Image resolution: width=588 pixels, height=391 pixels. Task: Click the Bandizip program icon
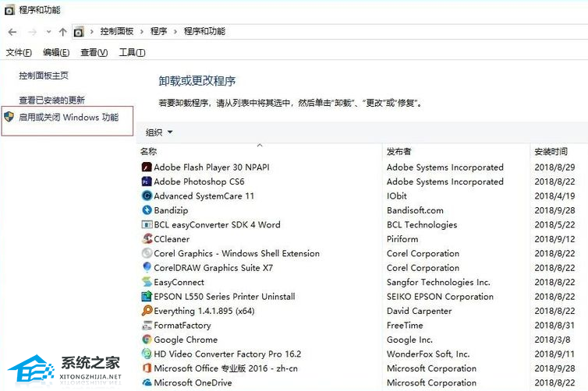[x=147, y=210]
